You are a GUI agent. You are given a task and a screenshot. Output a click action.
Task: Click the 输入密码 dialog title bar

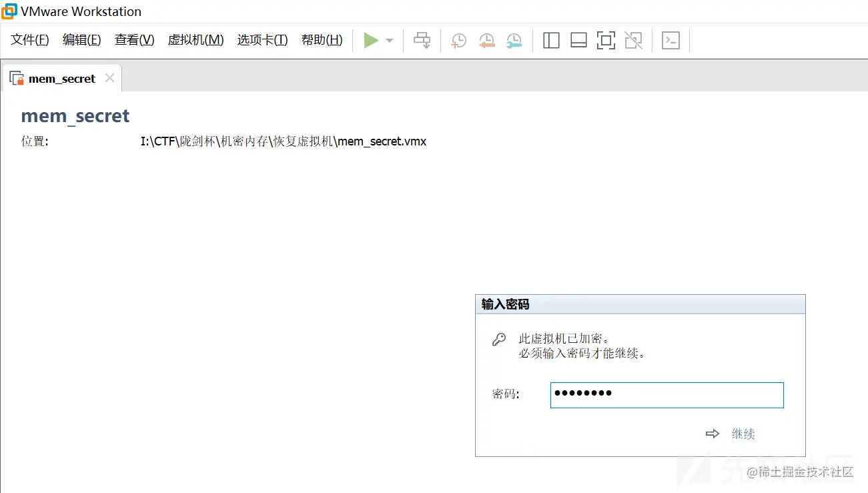pos(640,304)
